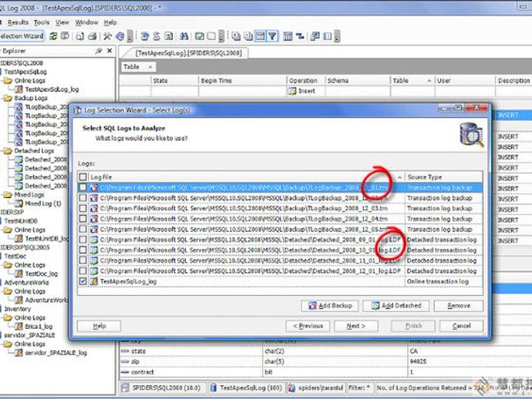Select TestDoc_log in Explorer tree
The height and width of the screenshot is (399, 532).
[x=42, y=273]
